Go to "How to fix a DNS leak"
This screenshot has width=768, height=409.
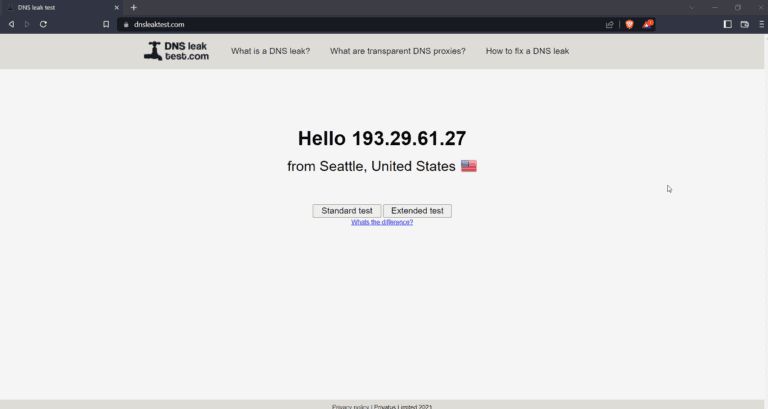[x=527, y=51]
